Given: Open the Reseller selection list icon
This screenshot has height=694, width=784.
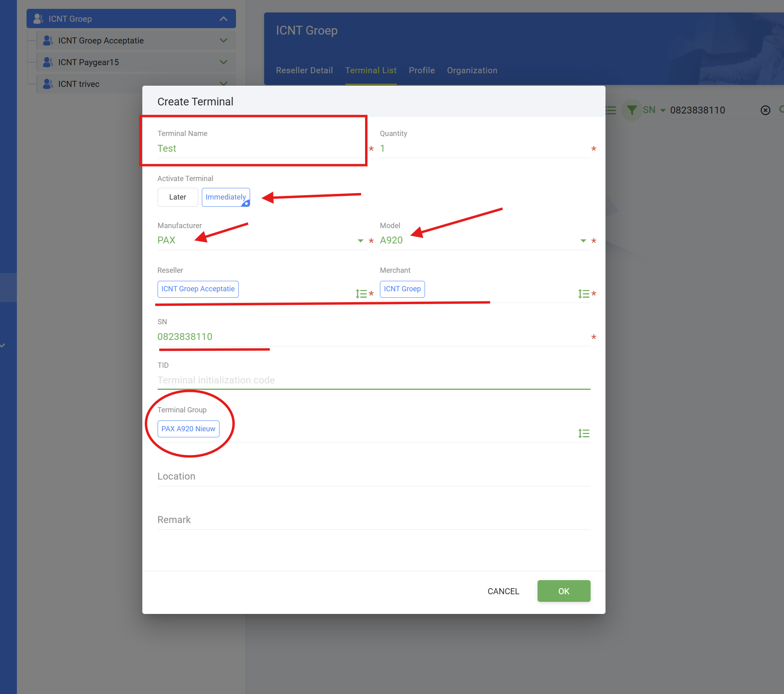Looking at the screenshot, I should click(361, 294).
